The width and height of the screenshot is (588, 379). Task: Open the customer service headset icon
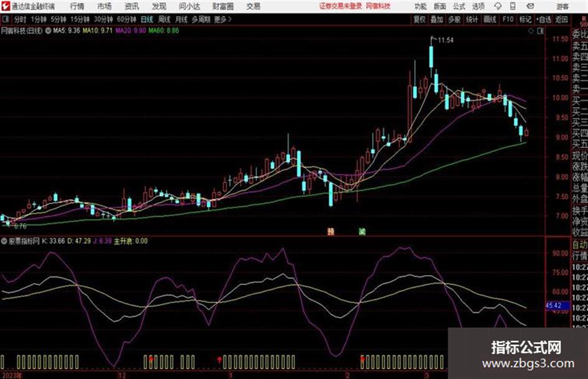tap(498, 6)
